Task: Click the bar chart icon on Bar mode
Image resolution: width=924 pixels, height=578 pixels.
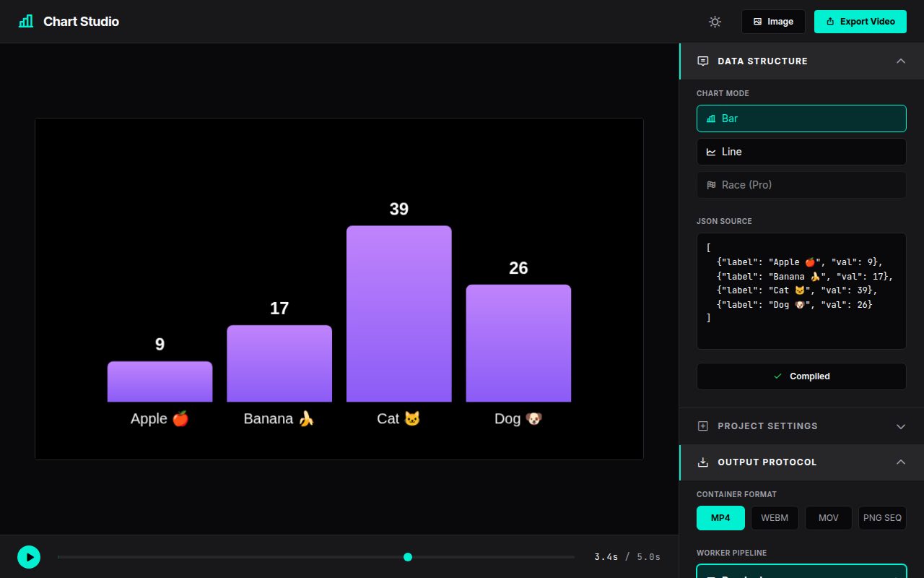Action: point(712,118)
